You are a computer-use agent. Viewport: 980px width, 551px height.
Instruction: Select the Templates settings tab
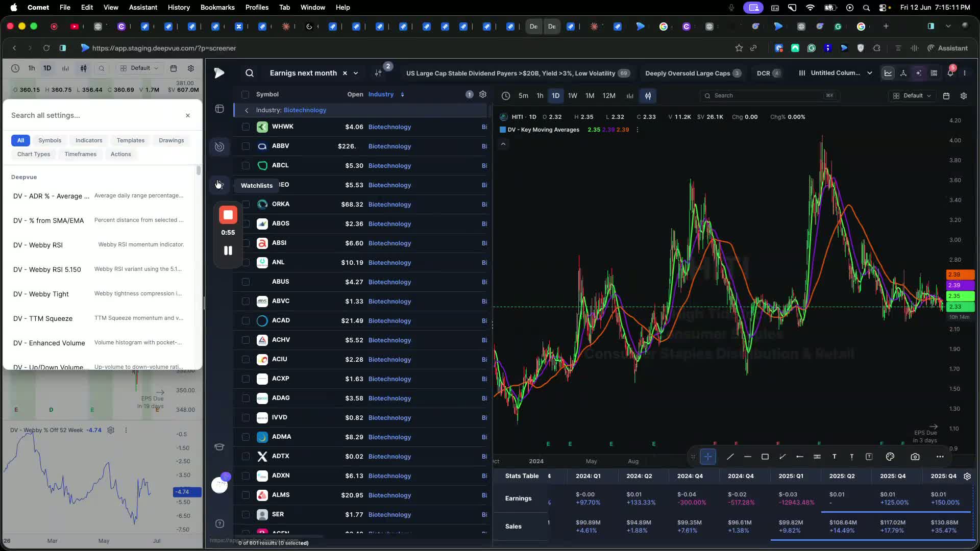click(131, 140)
